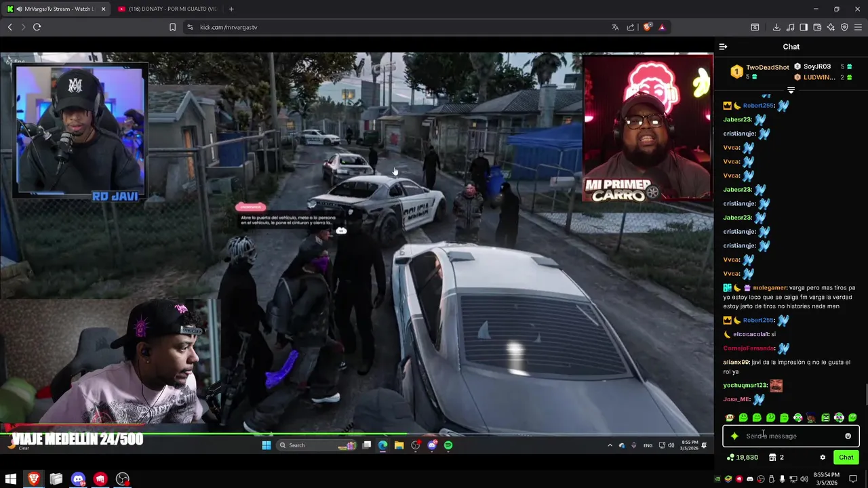
Task: Open Discord on the outer taskbar
Action: pyautogui.click(x=78, y=479)
